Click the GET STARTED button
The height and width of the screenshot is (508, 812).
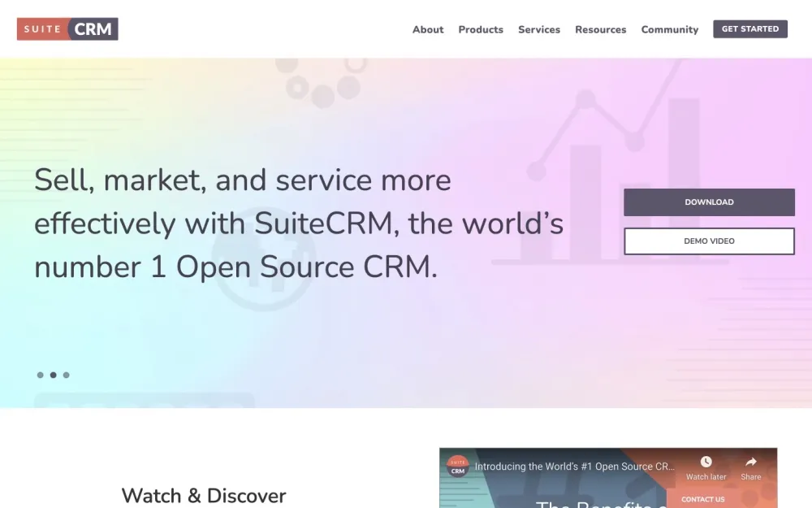pyautogui.click(x=750, y=28)
